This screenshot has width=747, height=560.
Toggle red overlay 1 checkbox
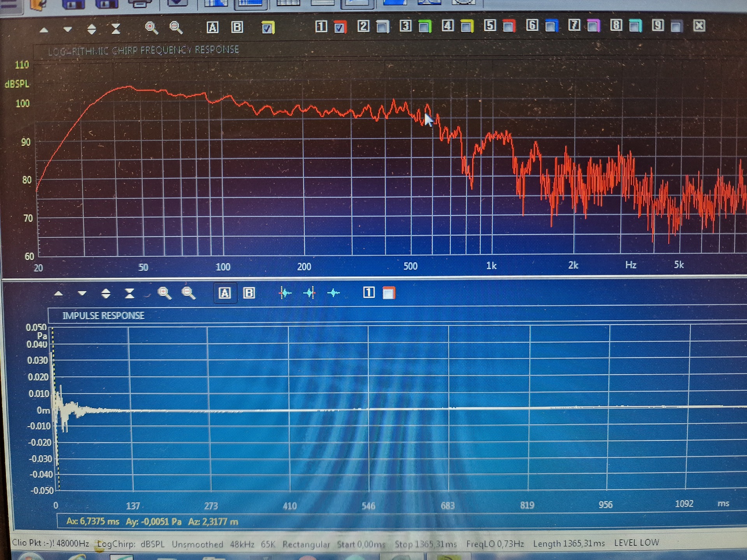point(340,27)
